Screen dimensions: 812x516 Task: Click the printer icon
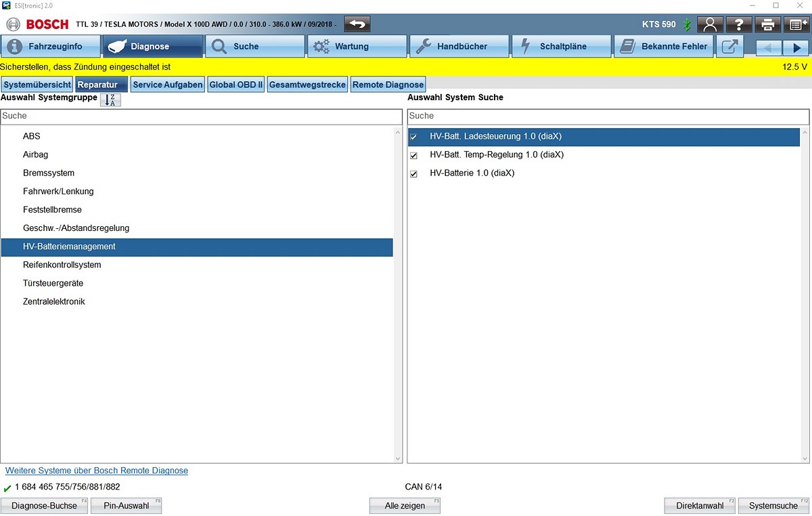(x=768, y=24)
